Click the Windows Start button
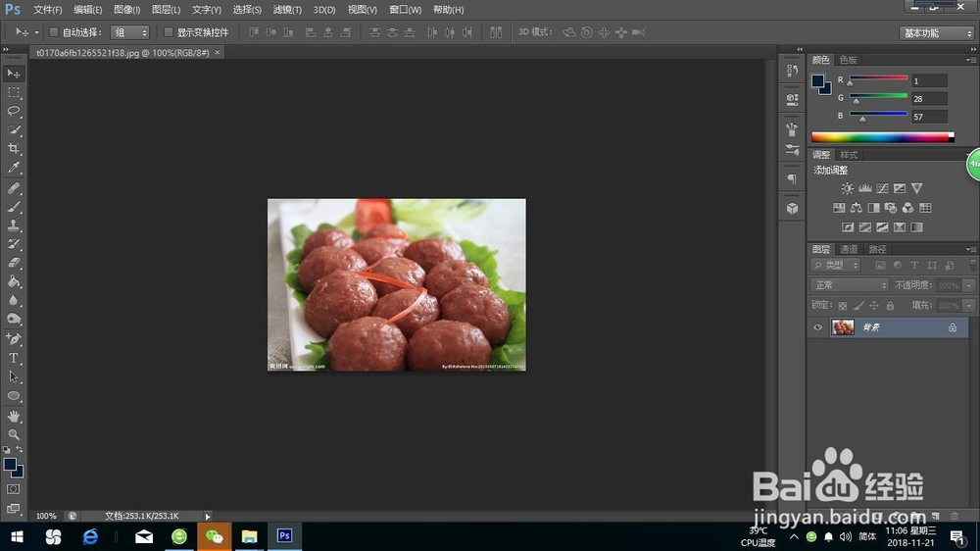The width and height of the screenshot is (980, 551). (x=17, y=536)
